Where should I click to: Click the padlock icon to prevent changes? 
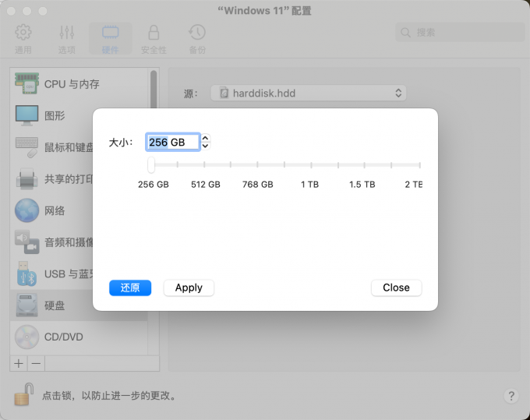[x=23, y=394]
